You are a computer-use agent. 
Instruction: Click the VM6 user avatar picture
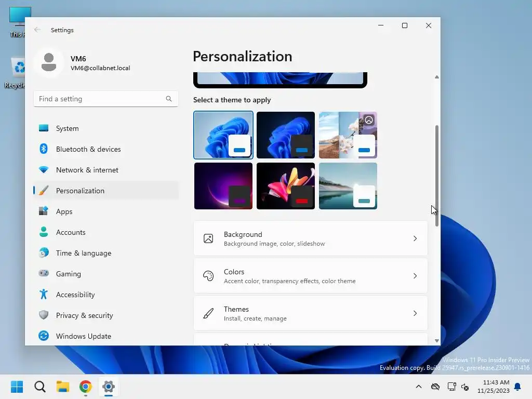(49, 63)
